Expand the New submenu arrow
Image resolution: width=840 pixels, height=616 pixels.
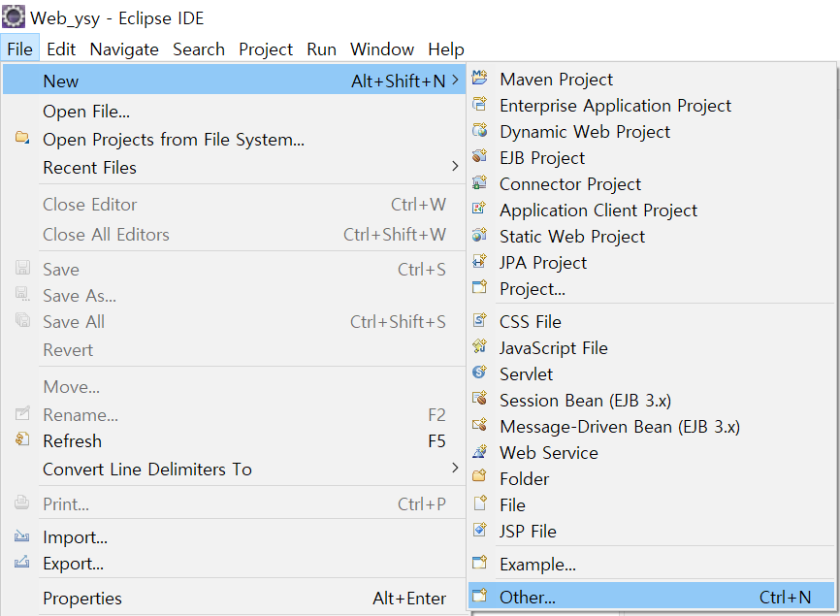pyautogui.click(x=455, y=80)
